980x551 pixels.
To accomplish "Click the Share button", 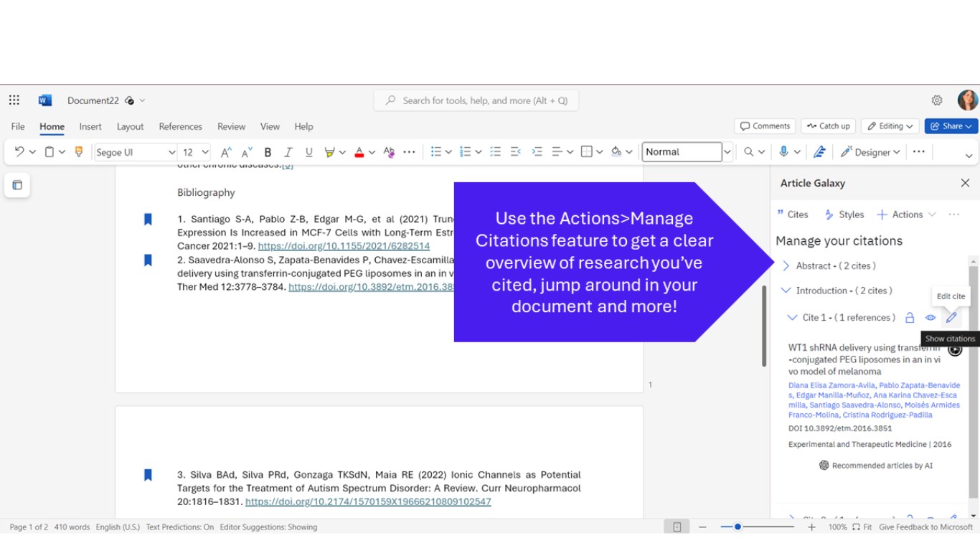I will click(x=951, y=126).
